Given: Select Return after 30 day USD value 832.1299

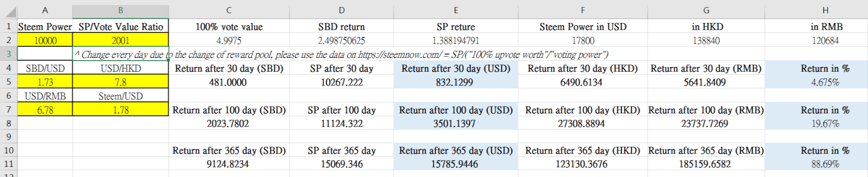Looking at the screenshot, I should click(455, 82).
